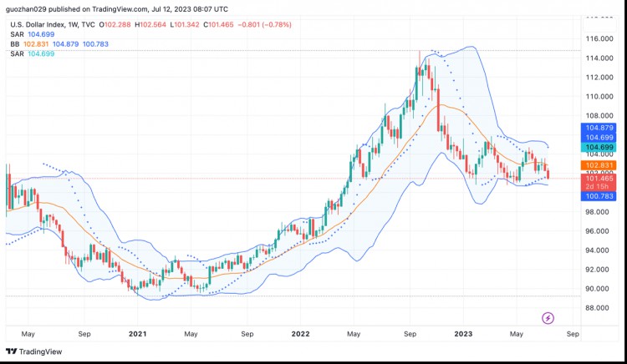Click the blue 104.879 upper band tag
The height and width of the screenshot is (364, 627).
pos(599,128)
